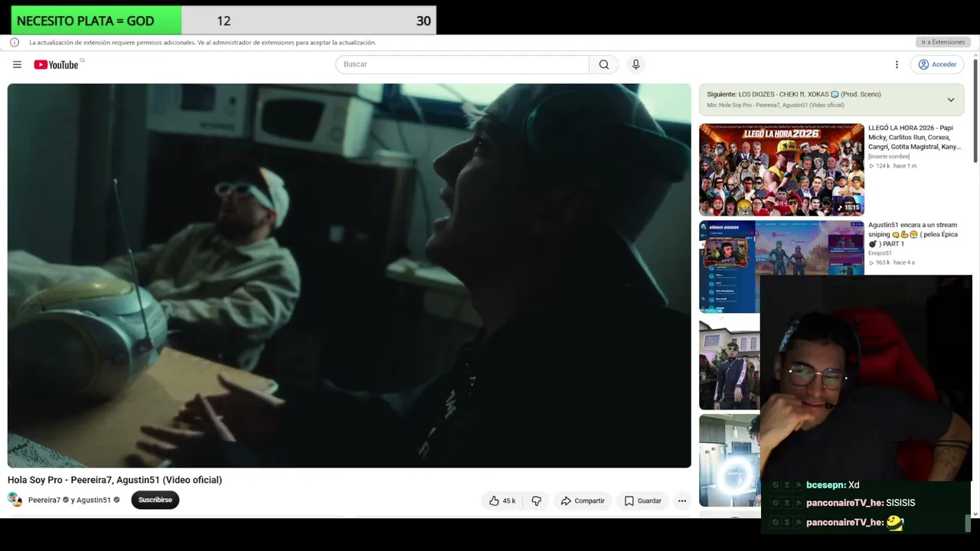Save the video with Guardar
Image resolution: width=980 pixels, height=551 pixels.
click(x=642, y=500)
